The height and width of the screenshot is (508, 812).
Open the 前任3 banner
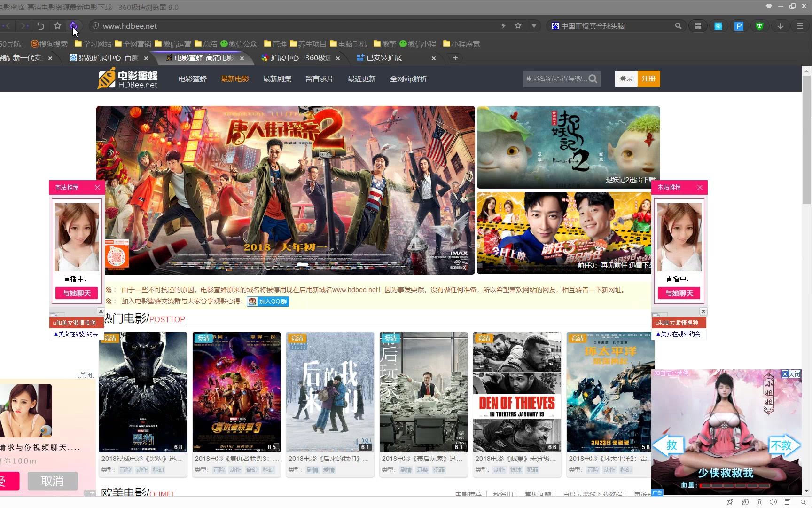click(x=564, y=233)
